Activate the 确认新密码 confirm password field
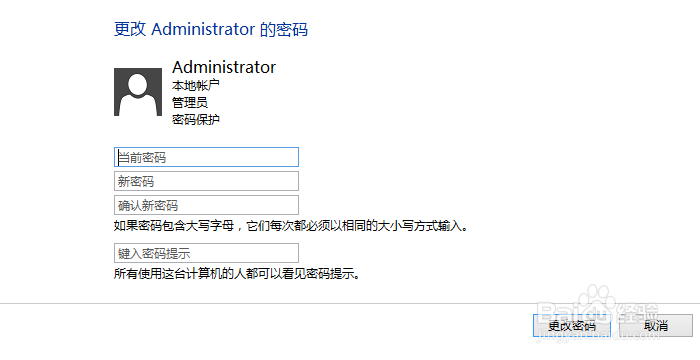The width and height of the screenshot is (700, 360). click(206, 205)
